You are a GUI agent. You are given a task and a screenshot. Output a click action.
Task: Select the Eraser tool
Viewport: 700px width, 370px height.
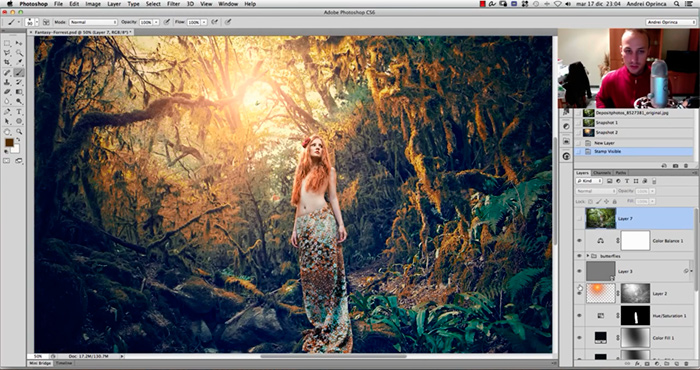click(x=8, y=91)
